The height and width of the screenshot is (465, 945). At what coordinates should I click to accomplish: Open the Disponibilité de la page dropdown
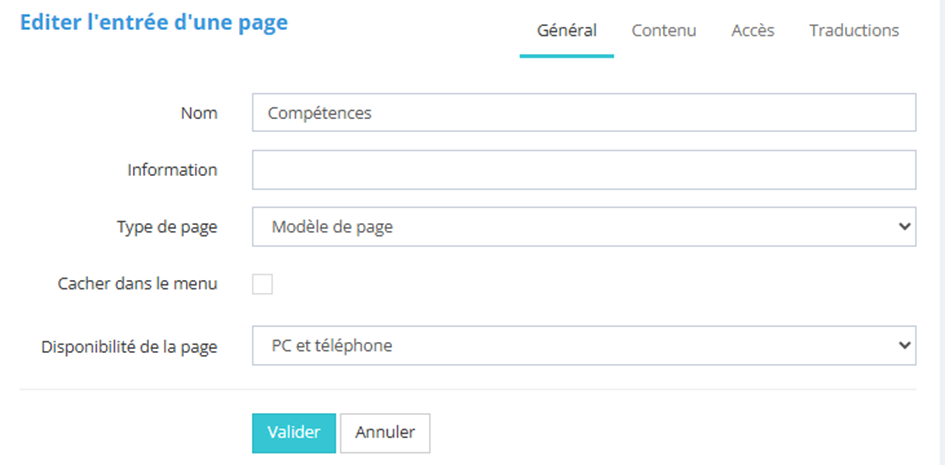pyautogui.click(x=583, y=346)
